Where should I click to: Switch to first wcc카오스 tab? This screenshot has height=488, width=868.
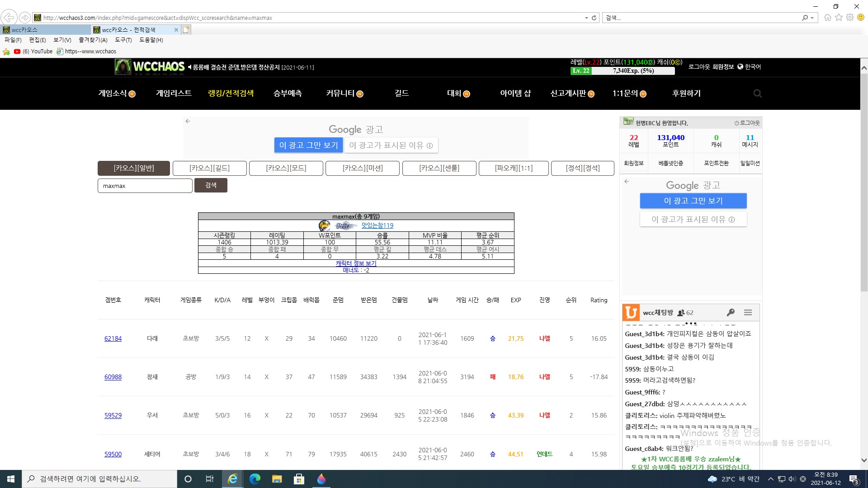(45, 30)
